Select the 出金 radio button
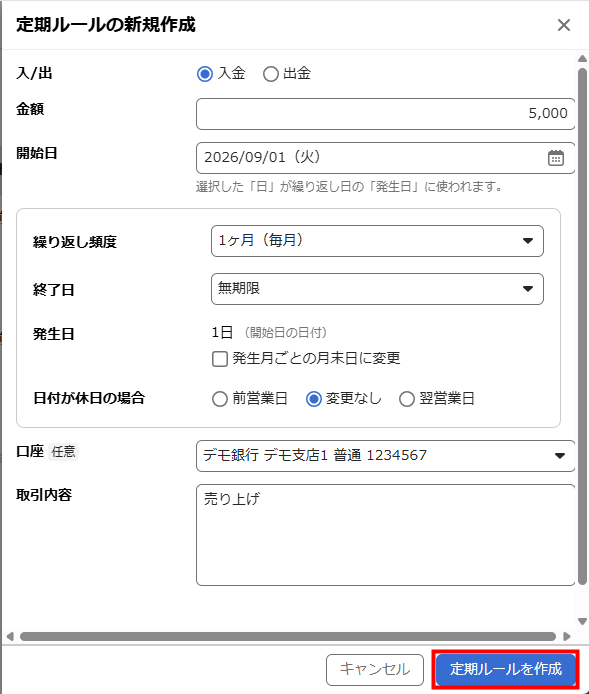The width and height of the screenshot is (589, 694). (x=271, y=74)
